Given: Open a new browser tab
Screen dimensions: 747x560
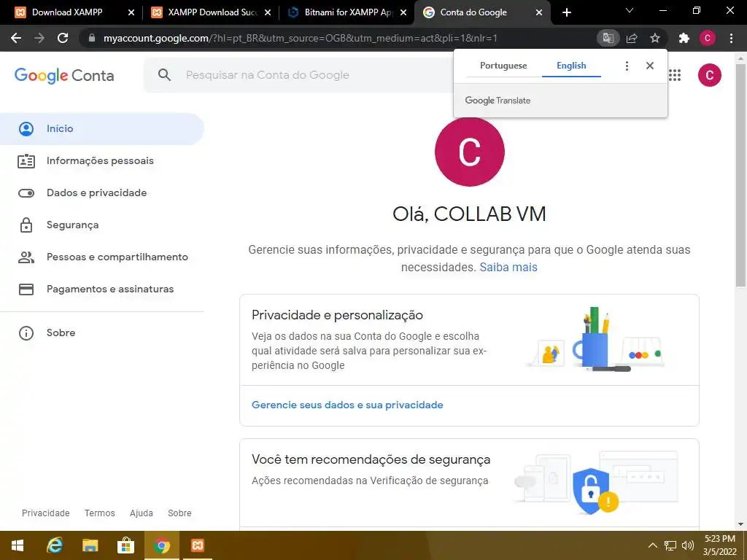Looking at the screenshot, I should click(566, 12).
